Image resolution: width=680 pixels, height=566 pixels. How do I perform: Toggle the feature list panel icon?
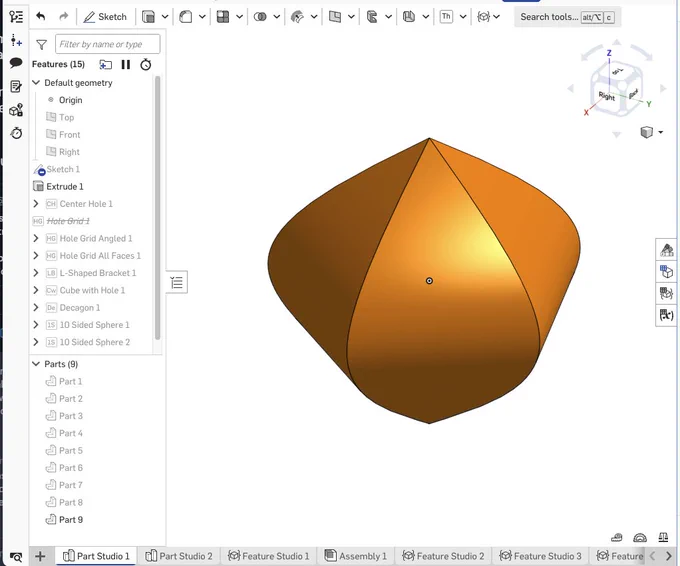click(16, 17)
